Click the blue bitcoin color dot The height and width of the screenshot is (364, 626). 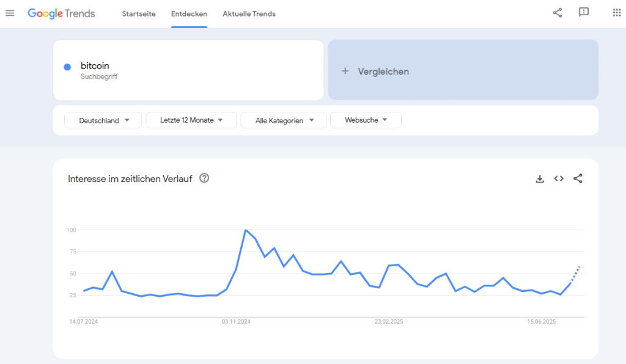click(x=67, y=67)
